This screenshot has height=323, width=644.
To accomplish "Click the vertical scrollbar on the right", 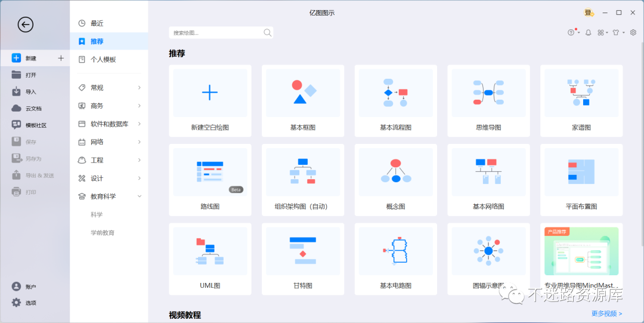I will pos(642,144).
